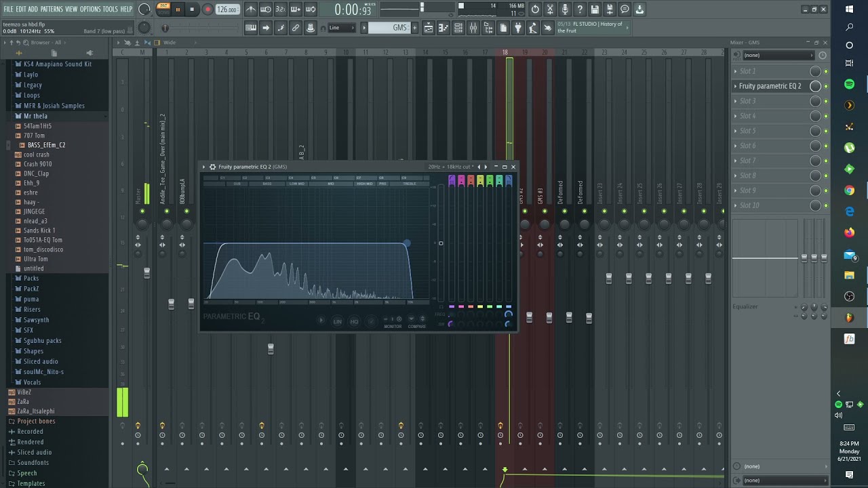Toggle Slot 3 enable LED
This screenshot has height=488, width=868.
coord(826,101)
